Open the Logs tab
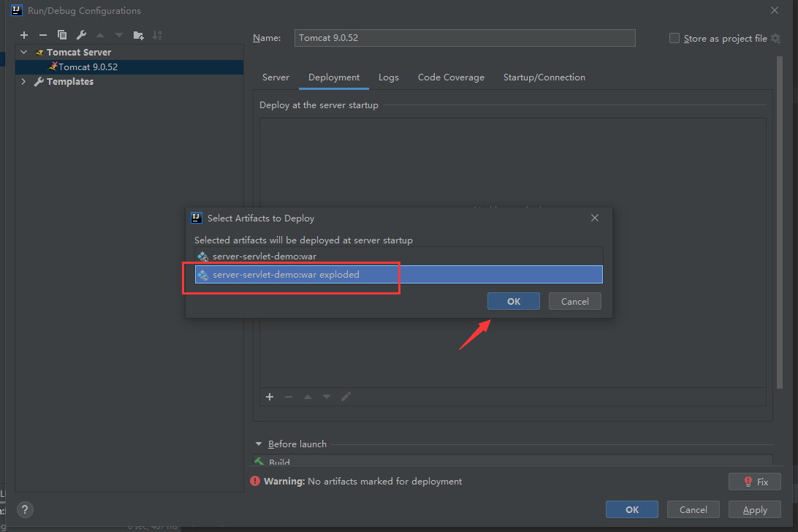 (388, 77)
